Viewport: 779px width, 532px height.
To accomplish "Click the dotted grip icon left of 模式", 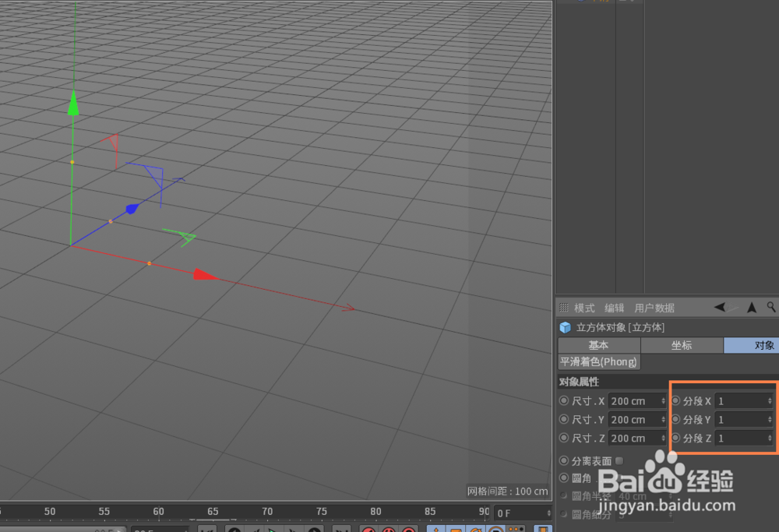I will point(563,308).
